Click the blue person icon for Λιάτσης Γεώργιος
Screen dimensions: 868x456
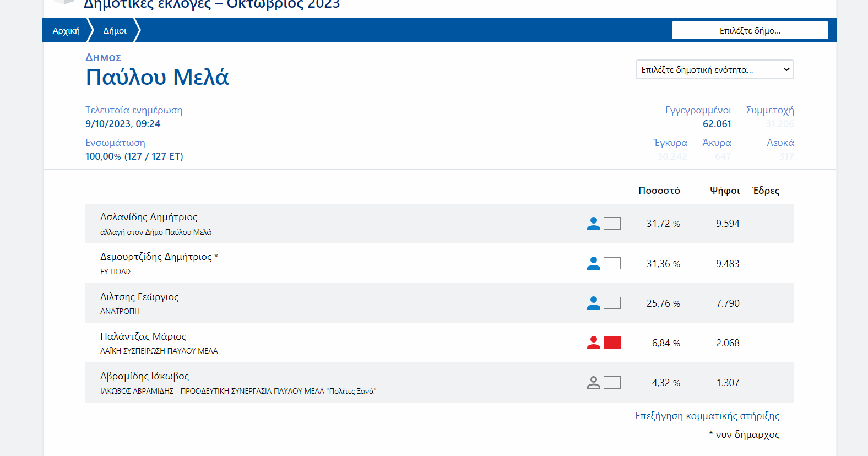[593, 303]
